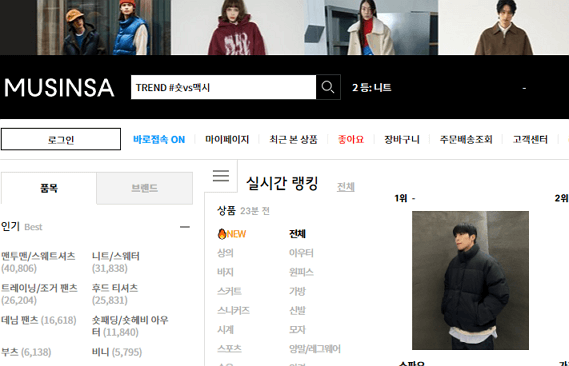Click the 로그인 button

tap(61, 139)
